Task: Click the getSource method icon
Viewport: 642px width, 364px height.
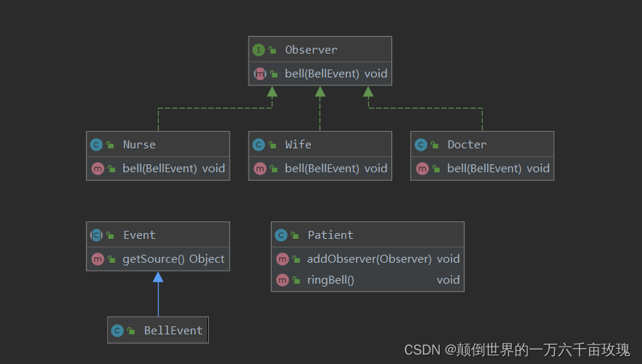Action: tap(96, 259)
